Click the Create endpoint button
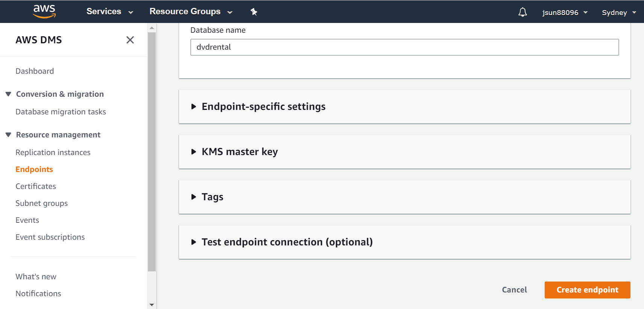Image resolution: width=644 pixels, height=309 pixels. pyautogui.click(x=587, y=290)
